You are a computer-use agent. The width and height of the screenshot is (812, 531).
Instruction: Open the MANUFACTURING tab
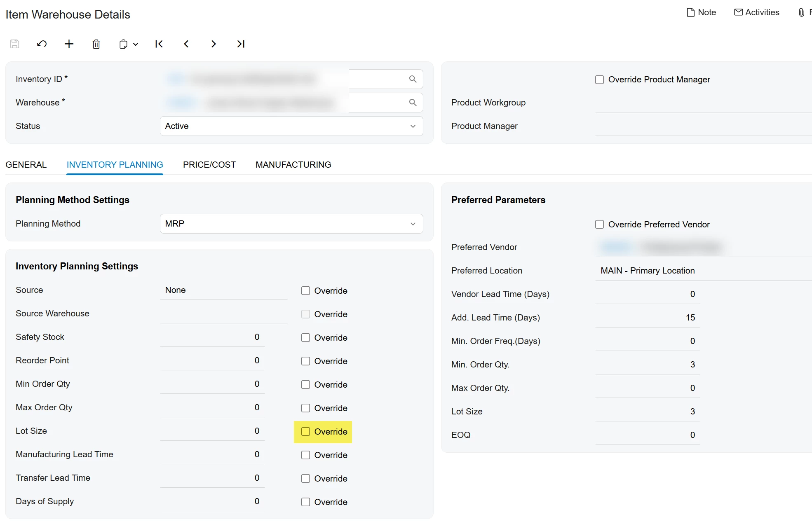[293, 165]
